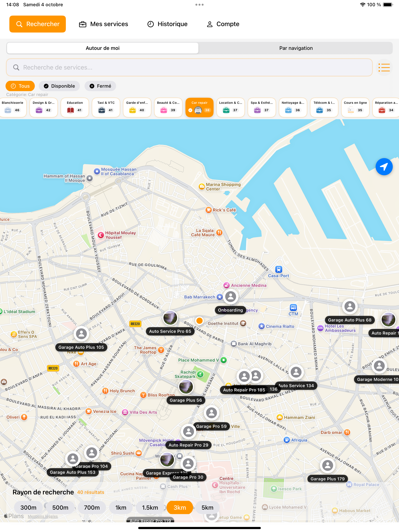Tap the Afriquia fuel station icon

point(287,440)
